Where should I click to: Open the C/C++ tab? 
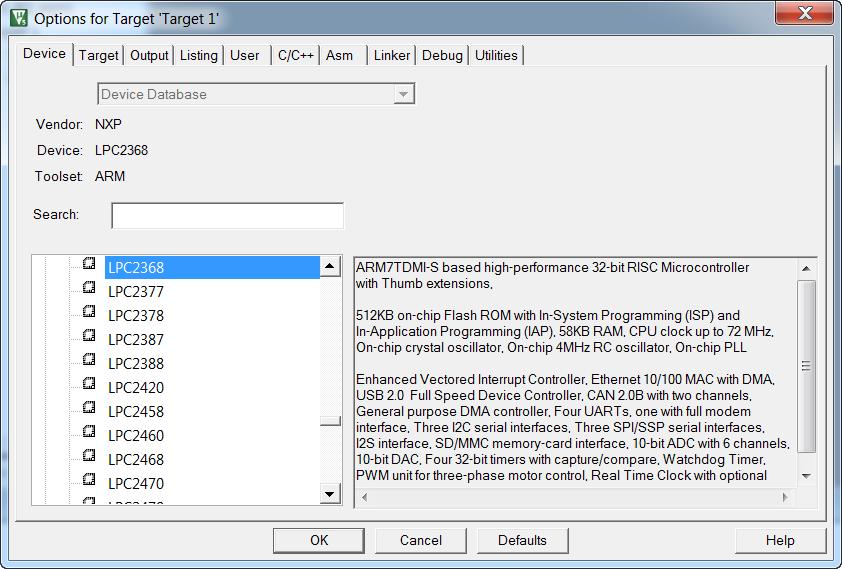[x=295, y=55]
